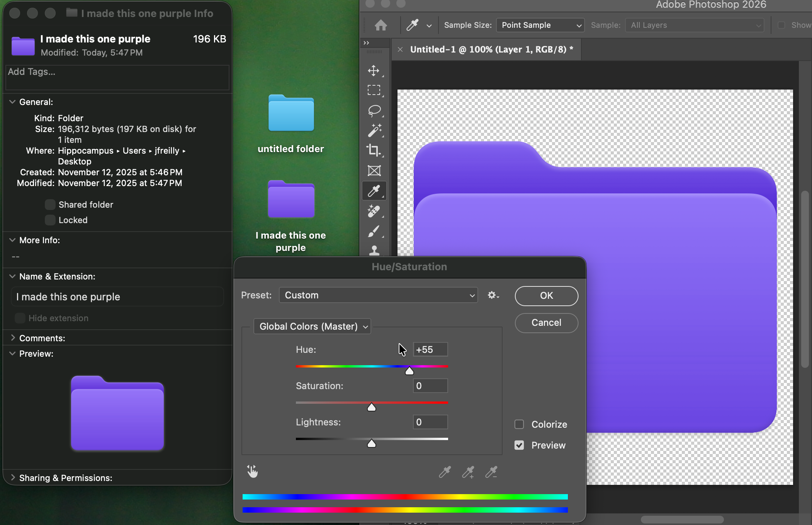Select the Frame tool

(374, 171)
